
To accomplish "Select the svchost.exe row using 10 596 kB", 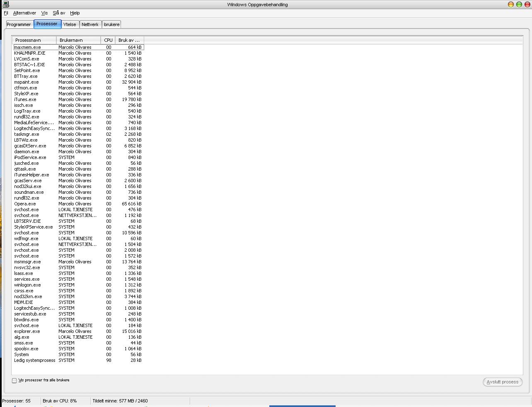I will tap(78, 233).
